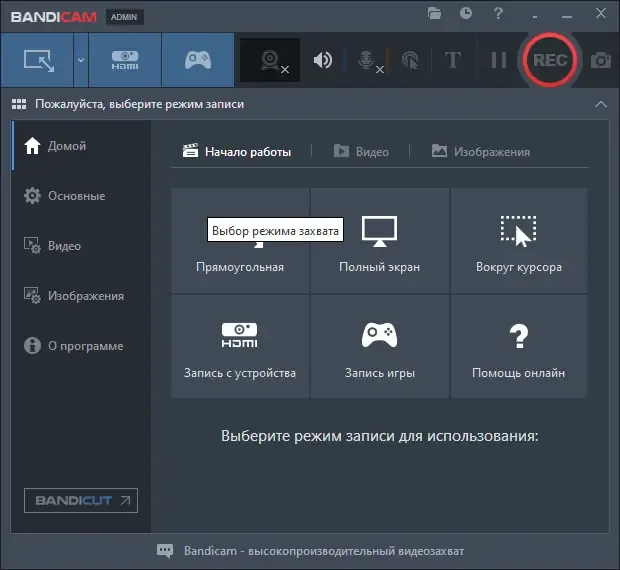Screen dimensions: 620x570
Task: Click the ADMIN badge in title bar
Action: click(x=124, y=17)
